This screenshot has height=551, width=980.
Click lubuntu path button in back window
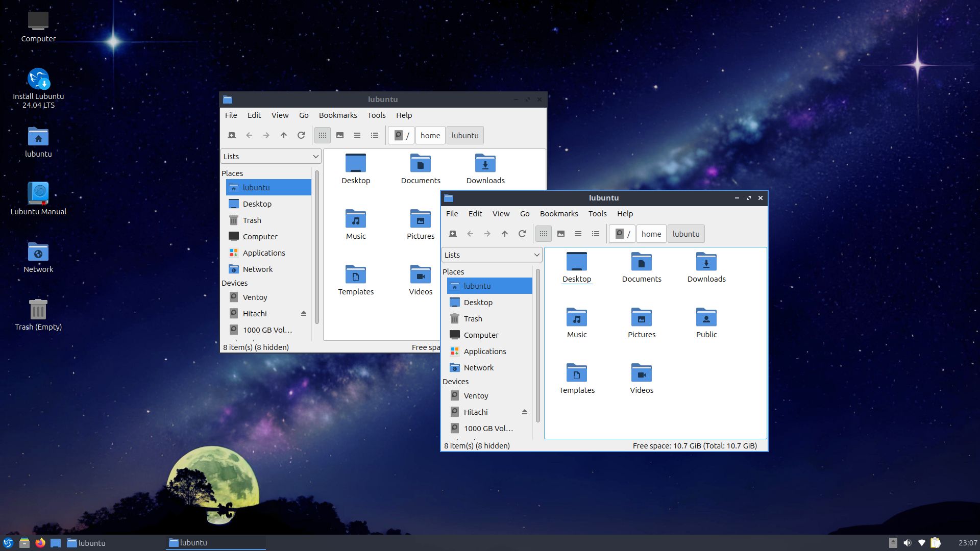465,135
